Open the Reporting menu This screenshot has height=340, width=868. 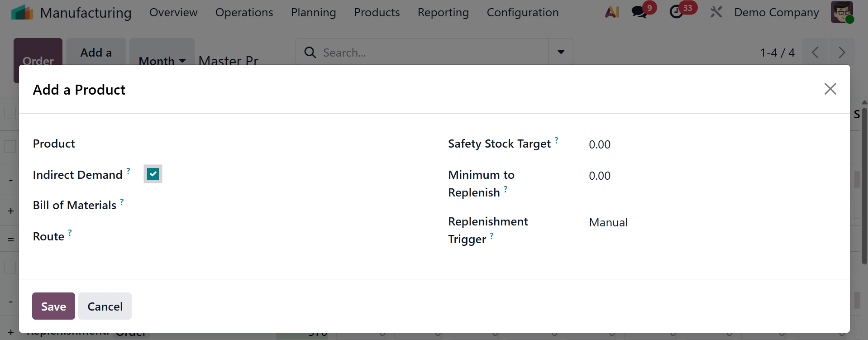coord(443,12)
